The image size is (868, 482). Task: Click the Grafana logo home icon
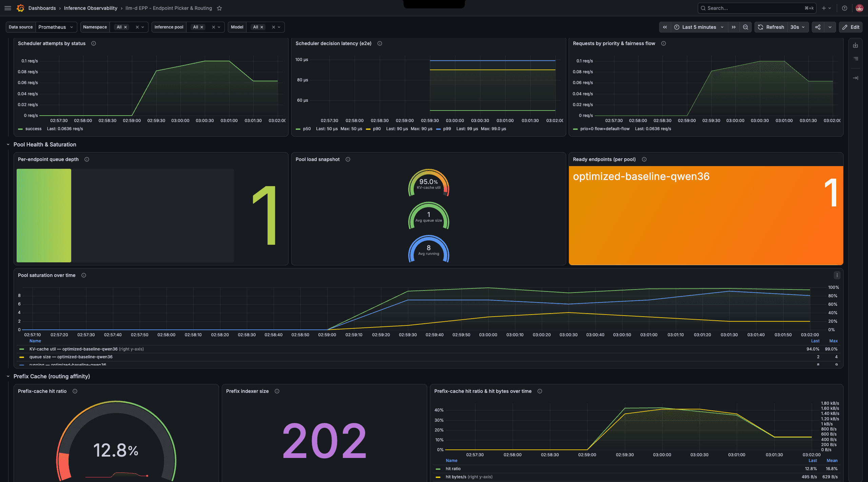tap(20, 8)
